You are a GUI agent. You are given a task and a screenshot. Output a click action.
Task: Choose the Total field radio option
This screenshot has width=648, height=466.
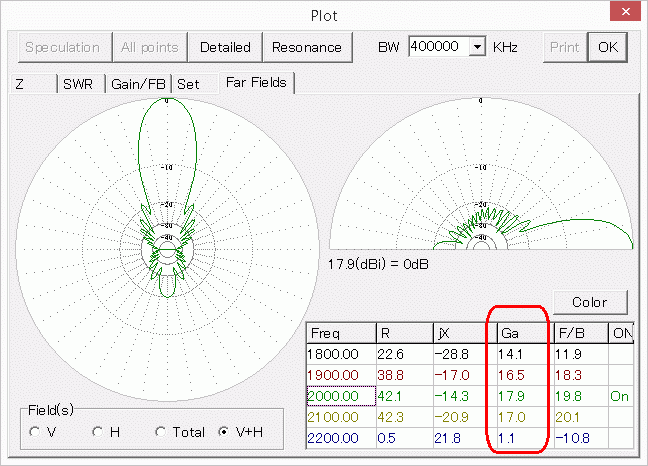(161, 432)
